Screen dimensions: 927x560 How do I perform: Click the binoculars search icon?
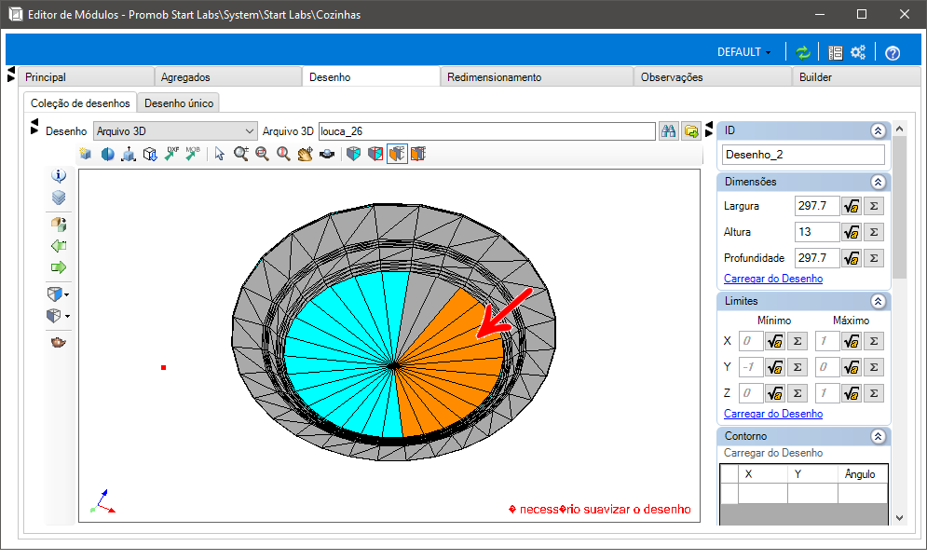point(669,130)
